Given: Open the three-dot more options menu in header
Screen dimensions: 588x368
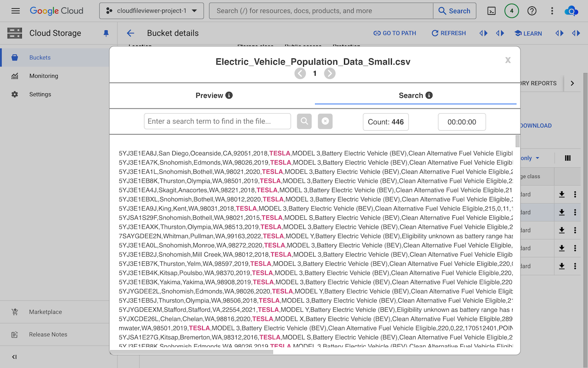Looking at the screenshot, I should click(x=552, y=11).
